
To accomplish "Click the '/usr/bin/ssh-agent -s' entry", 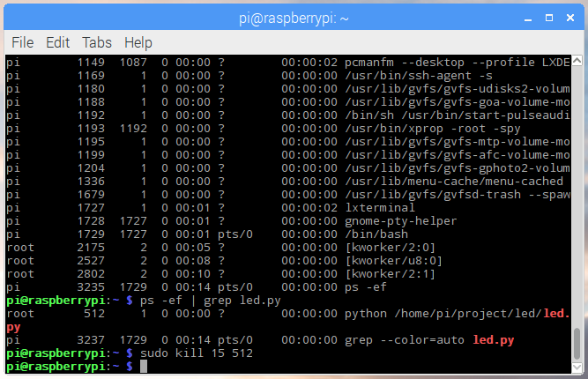I will point(419,75).
